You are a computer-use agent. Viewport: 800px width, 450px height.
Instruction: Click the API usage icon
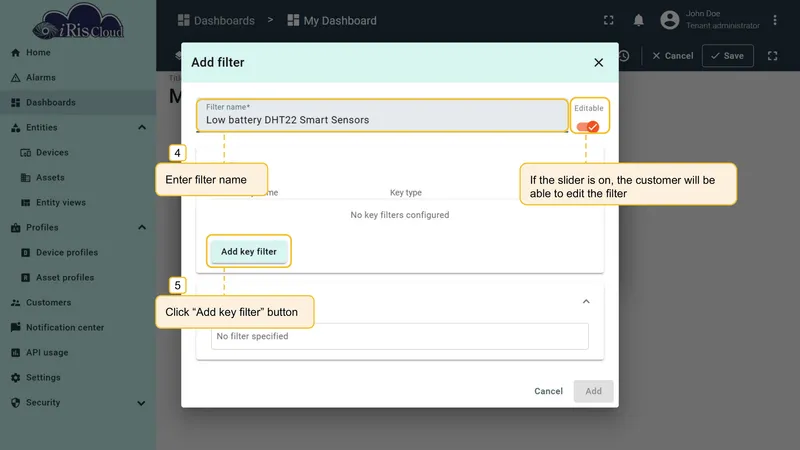coord(15,353)
